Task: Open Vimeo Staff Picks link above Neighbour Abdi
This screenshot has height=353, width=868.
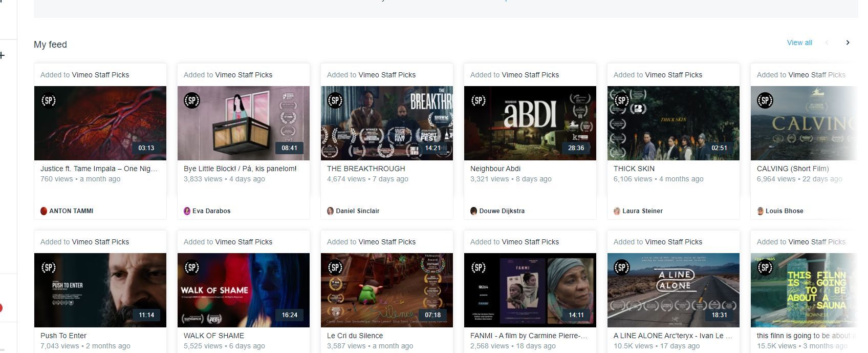Action: coord(530,75)
